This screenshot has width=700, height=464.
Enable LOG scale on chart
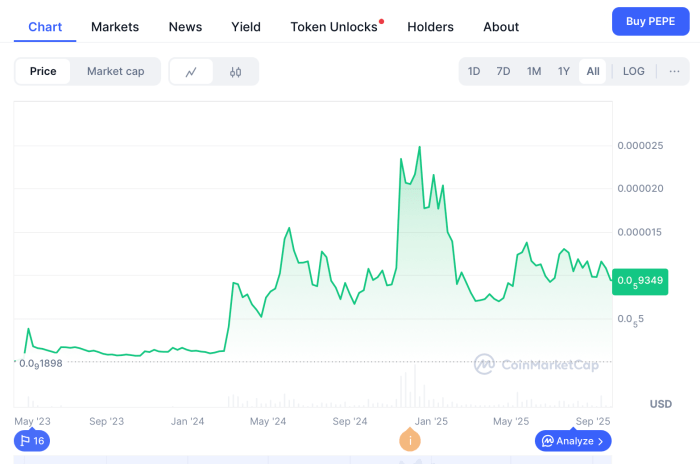click(x=633, y=71)
